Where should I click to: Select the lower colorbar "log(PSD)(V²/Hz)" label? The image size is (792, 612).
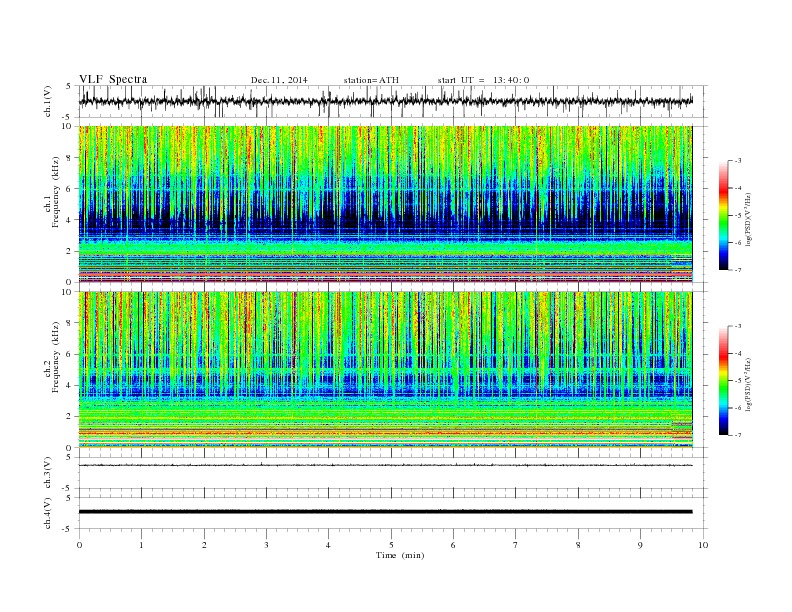pos(748,383)
